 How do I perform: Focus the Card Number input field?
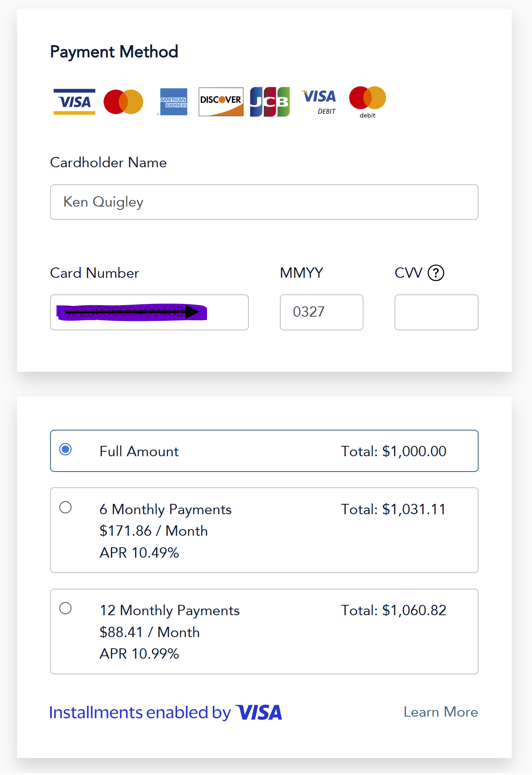pos(149,313)
